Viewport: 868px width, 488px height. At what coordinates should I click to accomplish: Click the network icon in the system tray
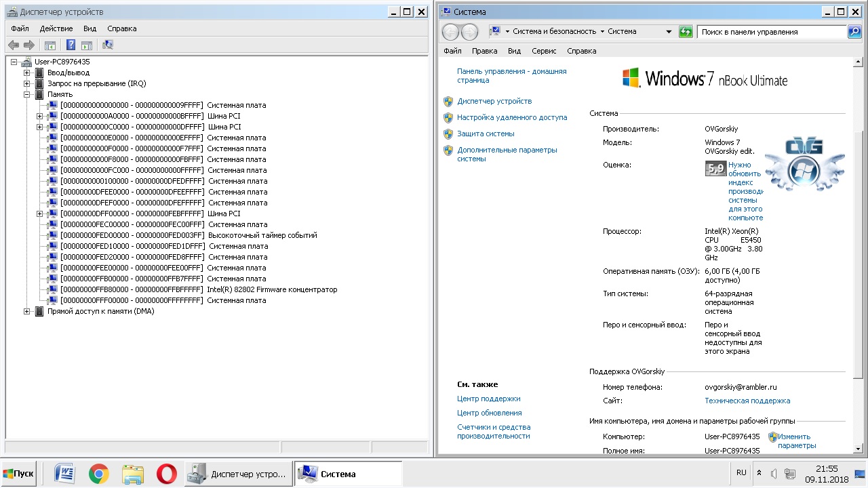click(789, 473)
